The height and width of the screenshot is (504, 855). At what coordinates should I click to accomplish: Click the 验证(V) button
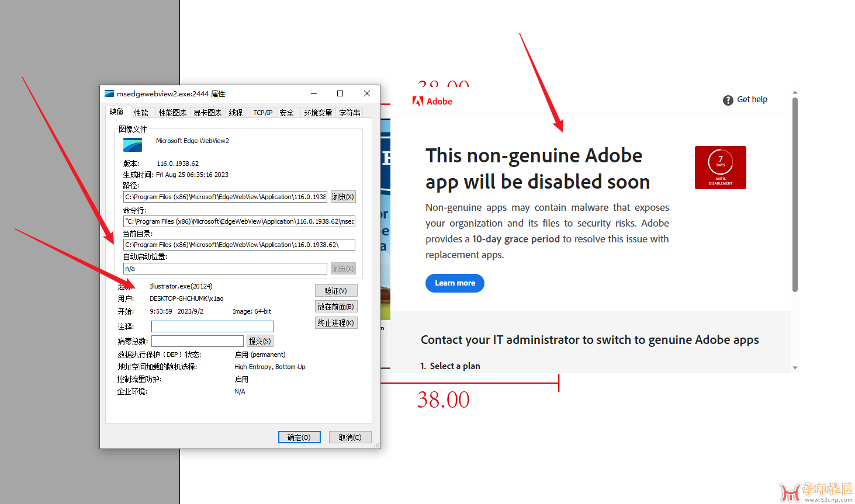(x=336, y=291)
